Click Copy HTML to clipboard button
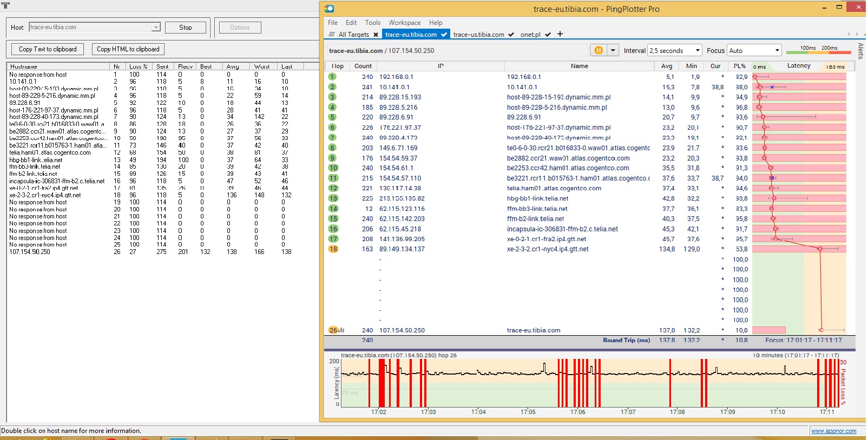This screenshot has height=440, width=868. [128, 49]
